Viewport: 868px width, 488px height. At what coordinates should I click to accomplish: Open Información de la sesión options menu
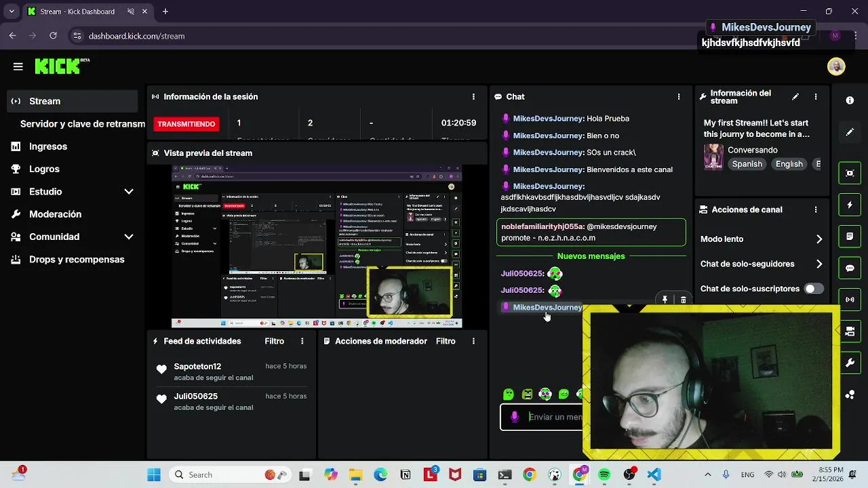tap(473, 97)
